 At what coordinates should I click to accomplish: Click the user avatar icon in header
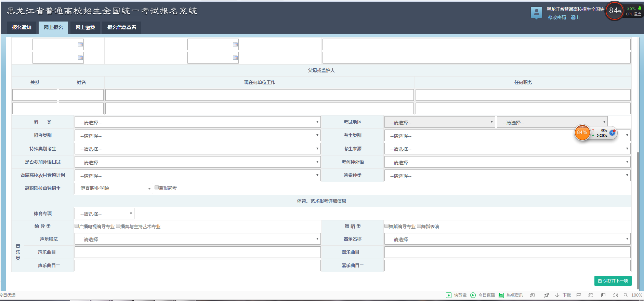(536, 13)
